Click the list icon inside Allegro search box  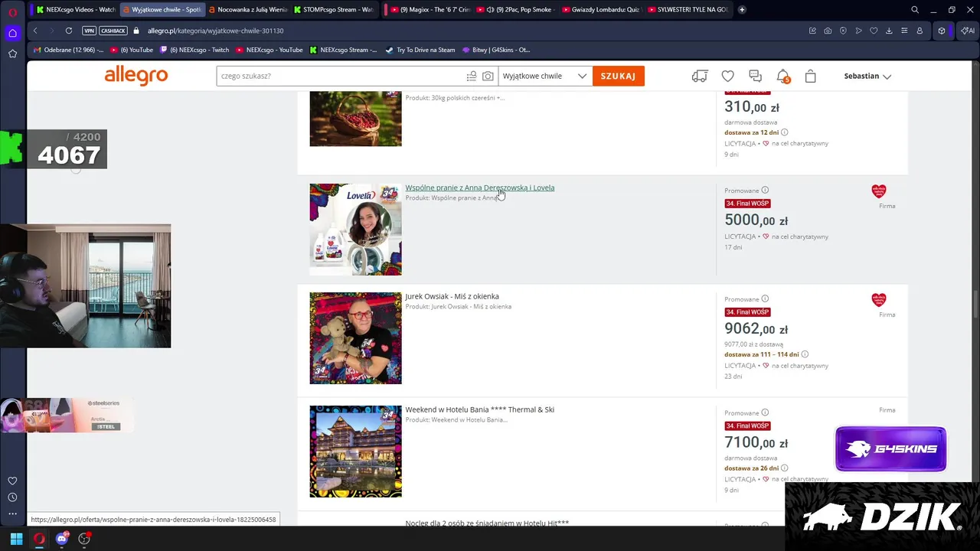pos(472,76)
